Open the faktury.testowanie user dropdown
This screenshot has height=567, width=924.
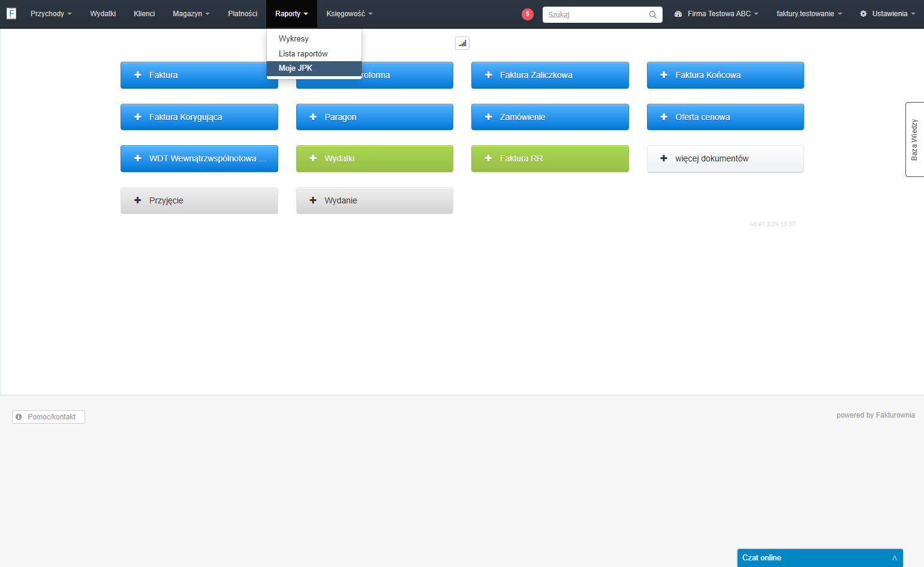[x=809, y=14]
